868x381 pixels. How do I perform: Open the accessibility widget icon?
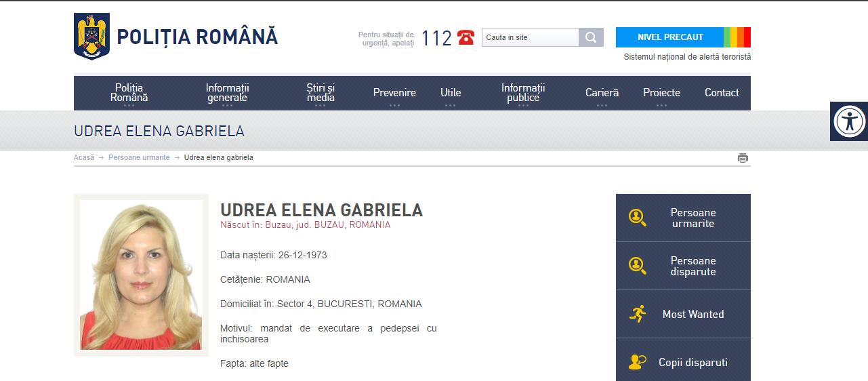click(849, 121)
